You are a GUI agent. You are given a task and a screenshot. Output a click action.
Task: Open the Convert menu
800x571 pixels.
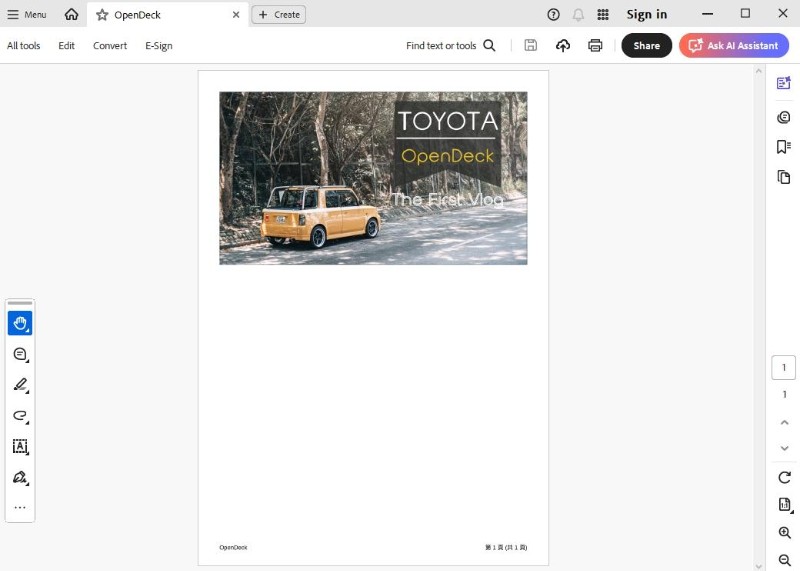click(x=110, y=45)
